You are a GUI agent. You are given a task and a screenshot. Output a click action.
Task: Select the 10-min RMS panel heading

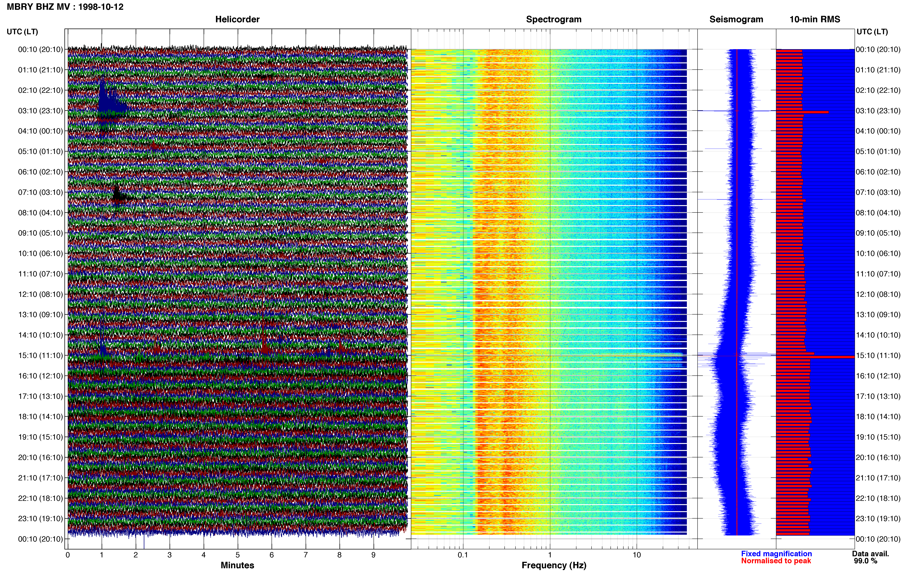coord(815,20)
